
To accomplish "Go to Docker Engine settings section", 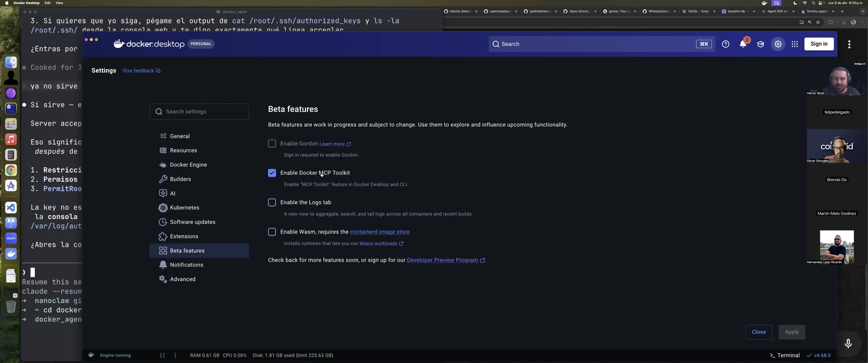I will pos(188,165).
